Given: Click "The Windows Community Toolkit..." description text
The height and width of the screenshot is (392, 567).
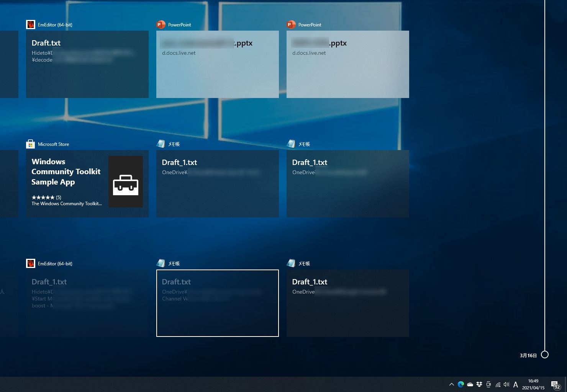Looking at the screenshot, I should (x=67, y=204).
